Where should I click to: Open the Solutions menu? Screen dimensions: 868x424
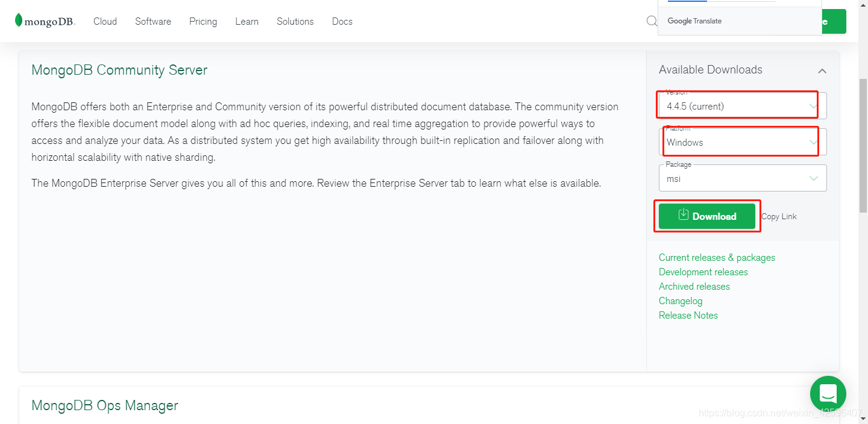point(295,21)
